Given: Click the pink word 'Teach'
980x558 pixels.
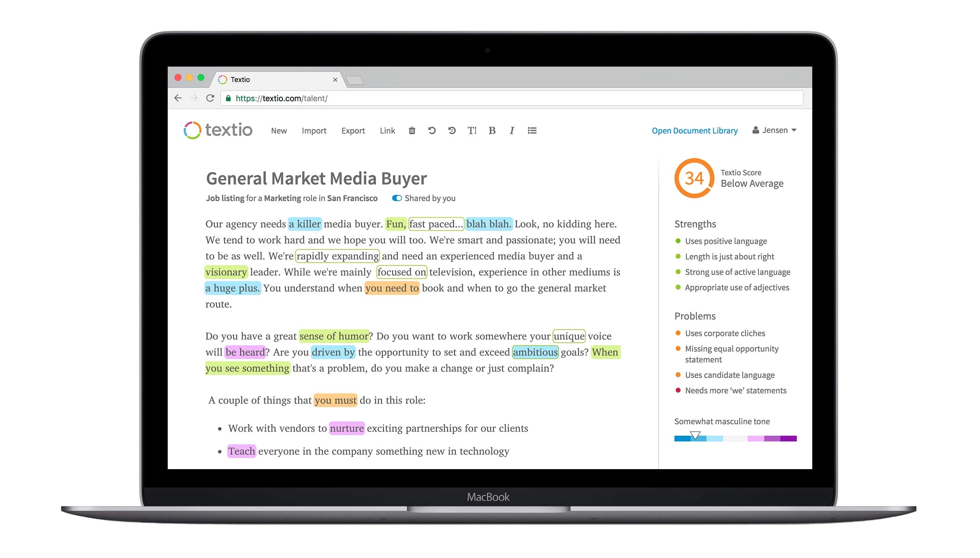Looking at the screenshot, I should point(242,451).
